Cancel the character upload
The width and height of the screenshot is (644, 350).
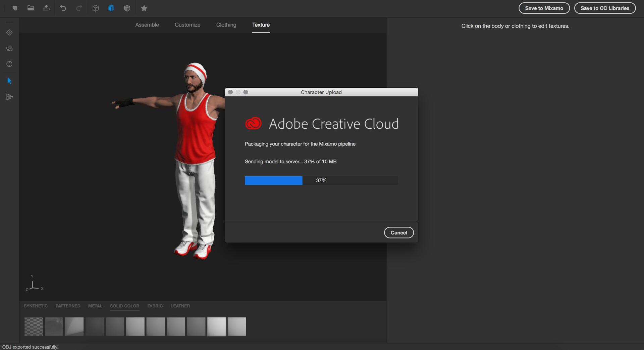[399, 233]
